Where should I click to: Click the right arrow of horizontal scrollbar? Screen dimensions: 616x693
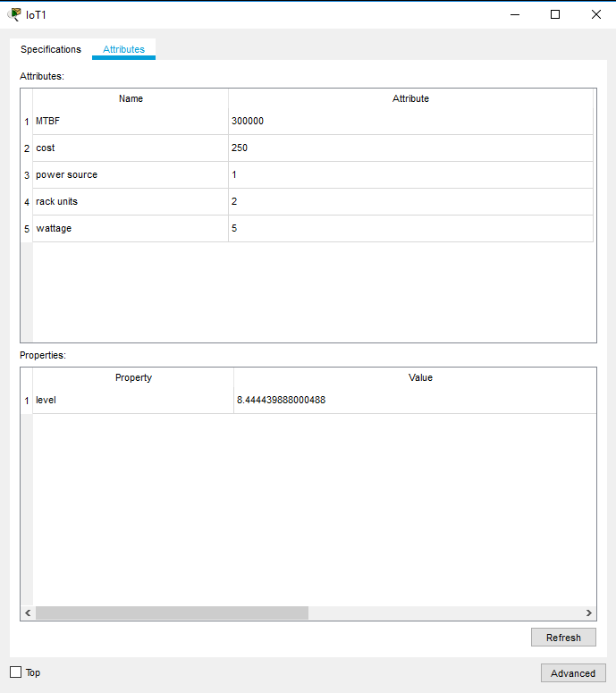pyautogui.click(x=589, y=613)
